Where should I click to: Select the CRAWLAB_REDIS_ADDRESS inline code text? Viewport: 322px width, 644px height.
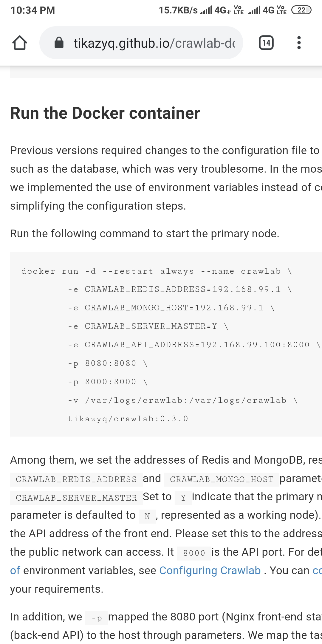click(x=75, y=479)
